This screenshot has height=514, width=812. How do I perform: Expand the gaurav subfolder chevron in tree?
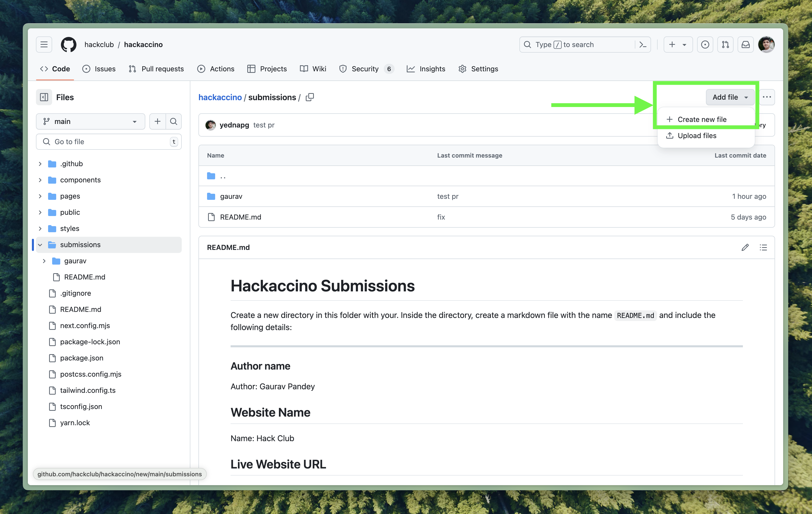pos(44,261)
